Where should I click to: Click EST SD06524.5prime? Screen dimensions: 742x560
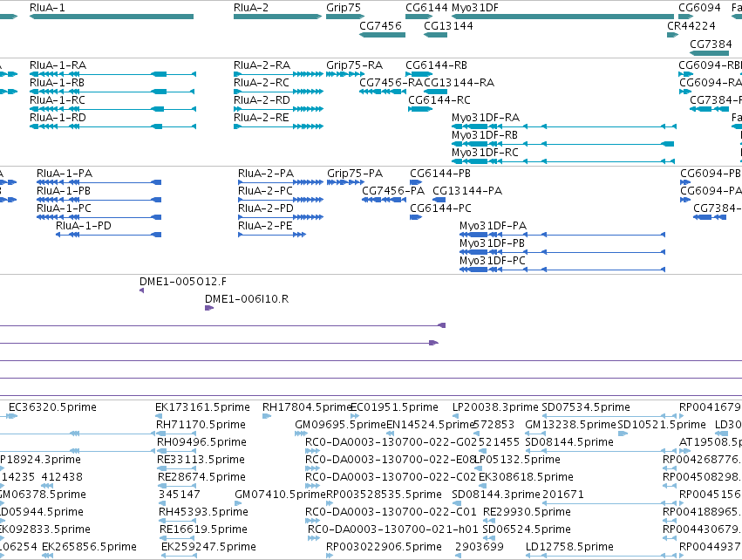coord(489,539)
